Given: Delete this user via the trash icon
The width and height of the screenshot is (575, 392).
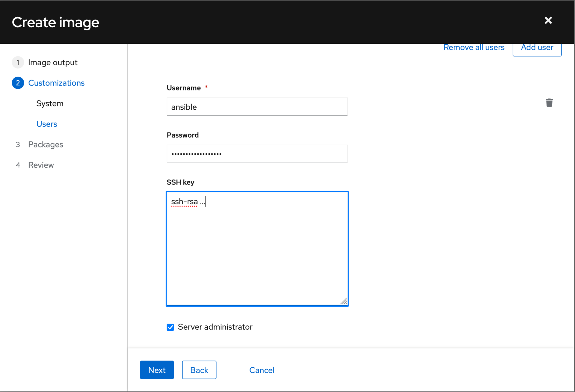Looking at the screenshot, I should pyautogui.click(x=549, y=102).
